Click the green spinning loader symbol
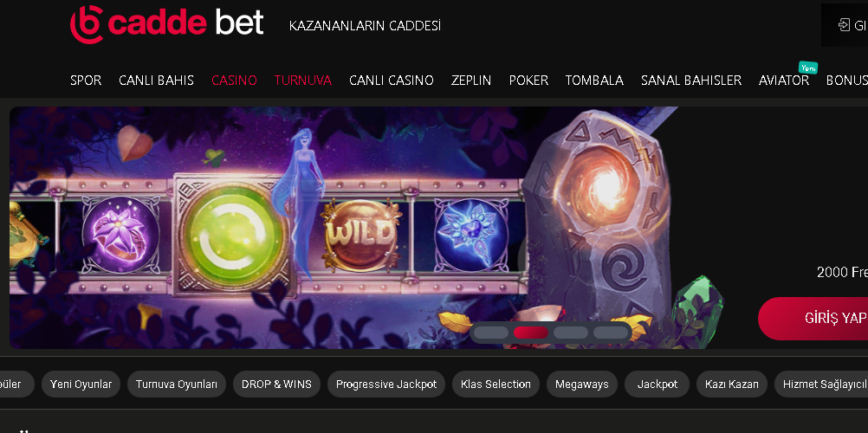This screenshot has width=868, height=433. 232,236
